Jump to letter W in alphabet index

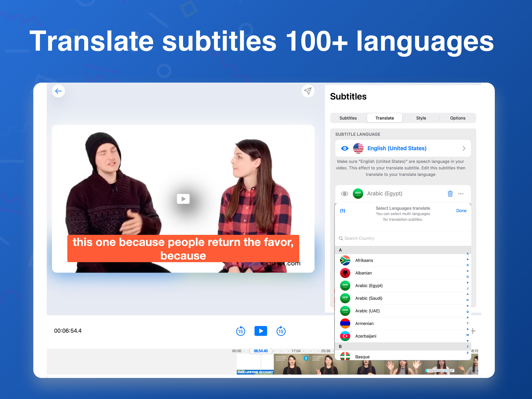[x=467, y=335]
